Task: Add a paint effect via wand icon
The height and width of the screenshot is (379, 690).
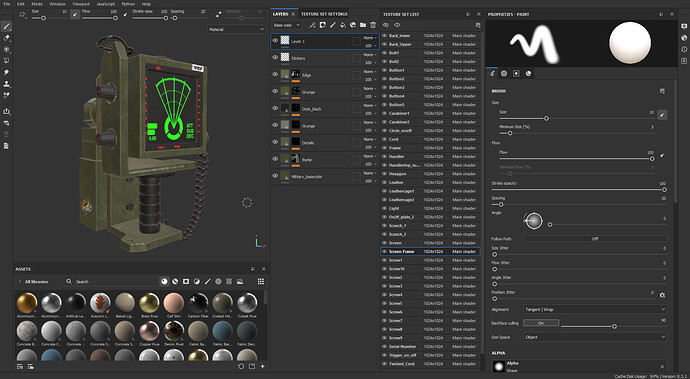Action: pos(312,25)
